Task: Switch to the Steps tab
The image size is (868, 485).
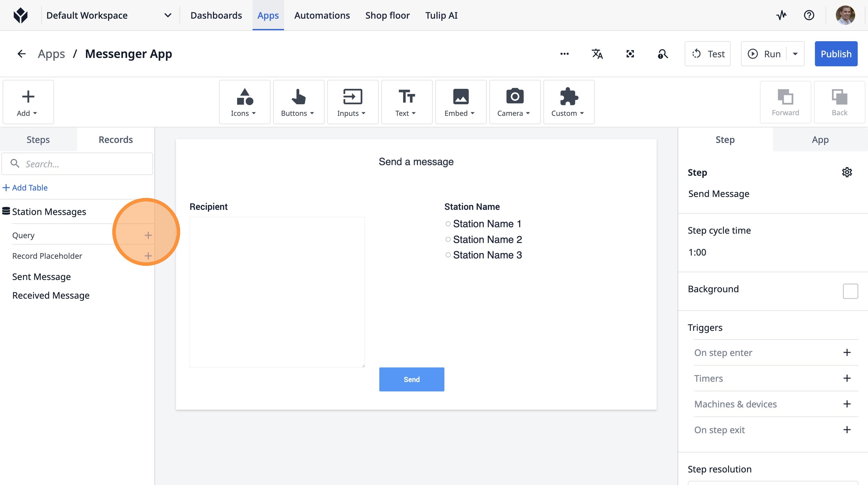Action: [x=38, y=140]
